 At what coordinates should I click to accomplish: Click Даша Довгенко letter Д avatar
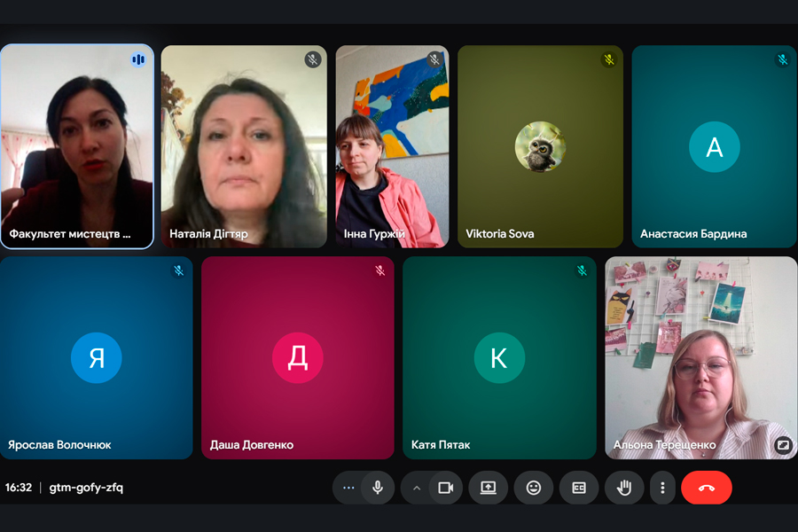click(x=298, y=358)
